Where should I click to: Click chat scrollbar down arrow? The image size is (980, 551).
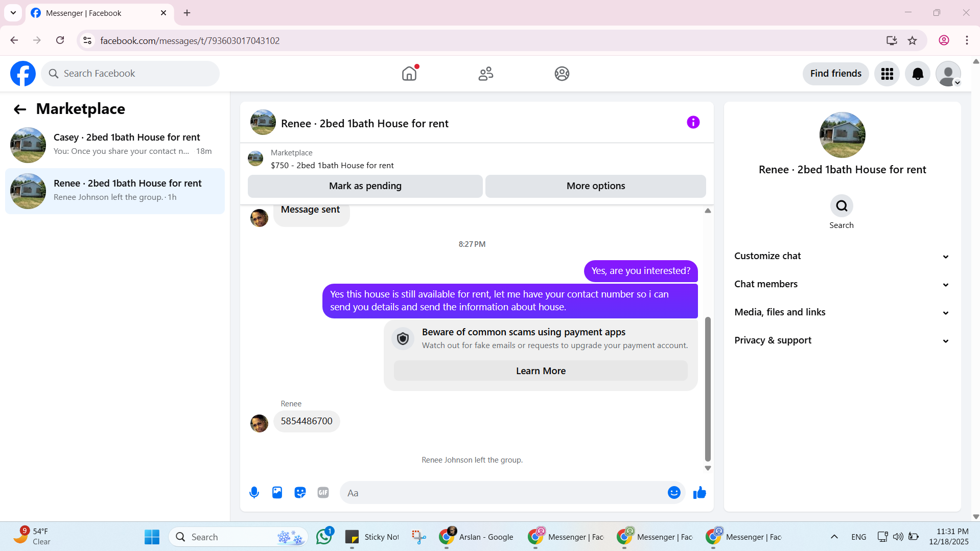708,468
